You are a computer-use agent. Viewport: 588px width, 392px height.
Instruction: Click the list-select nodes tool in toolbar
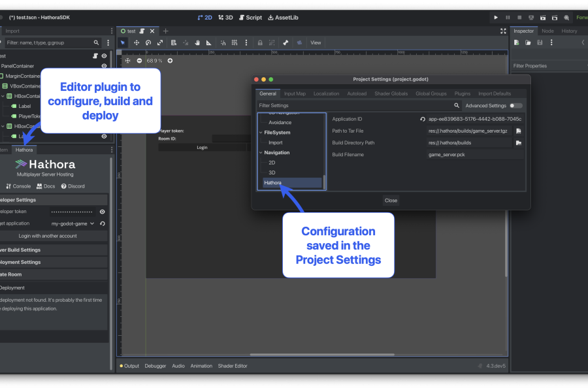pos(174,42)
